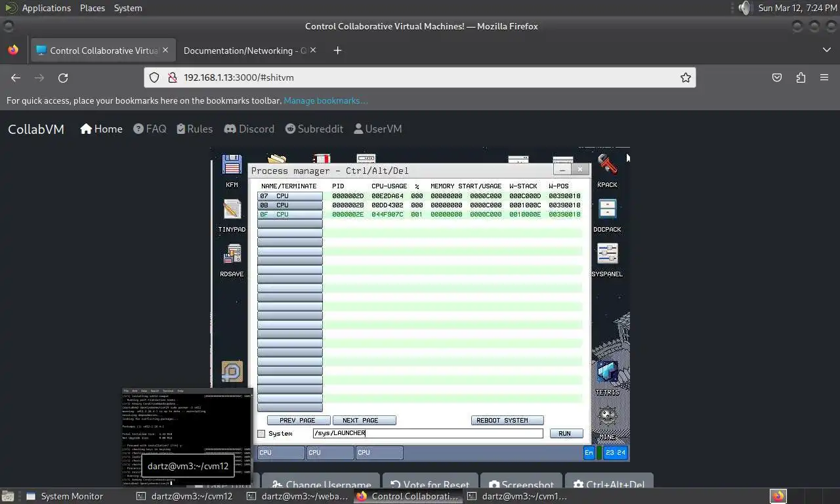840x504 pixels.
Task: Select the Control Collaborative Virtual Machines tab
Action: click(103, 51)
